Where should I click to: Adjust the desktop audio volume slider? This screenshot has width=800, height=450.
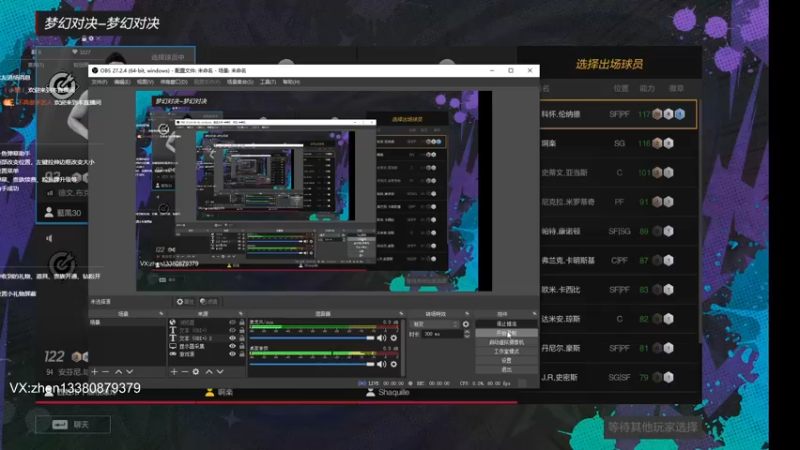[x=312, y=364]
